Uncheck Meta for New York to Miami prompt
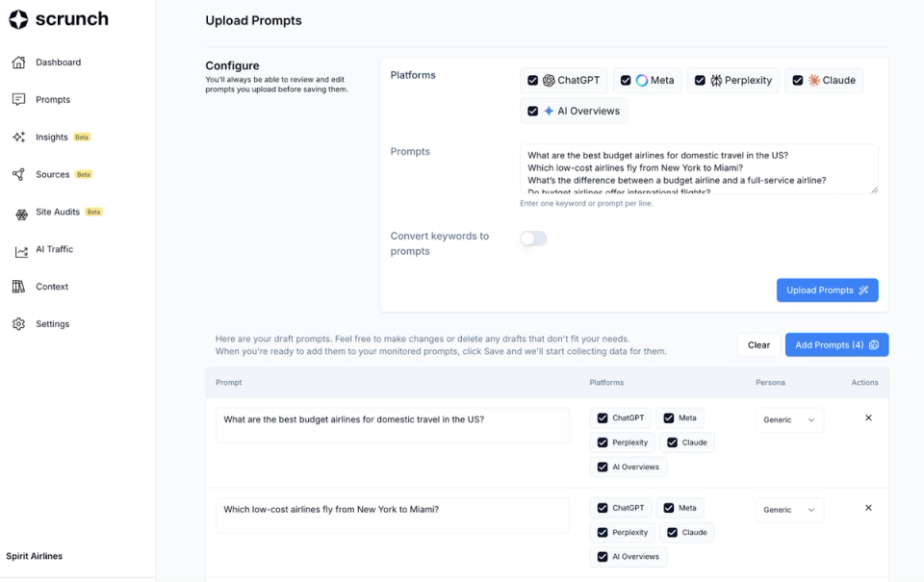This screenshot has height=582, width=924. 669,508
